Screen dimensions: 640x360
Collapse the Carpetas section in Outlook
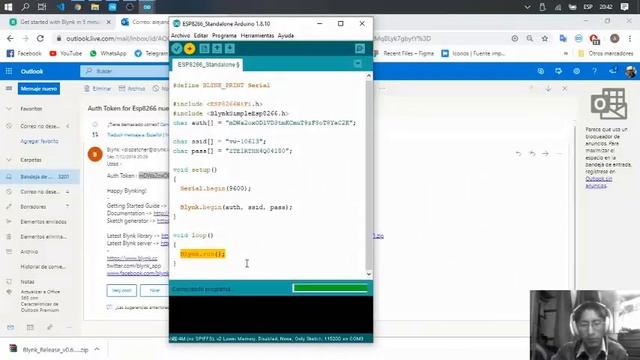(x=9, y=160)
